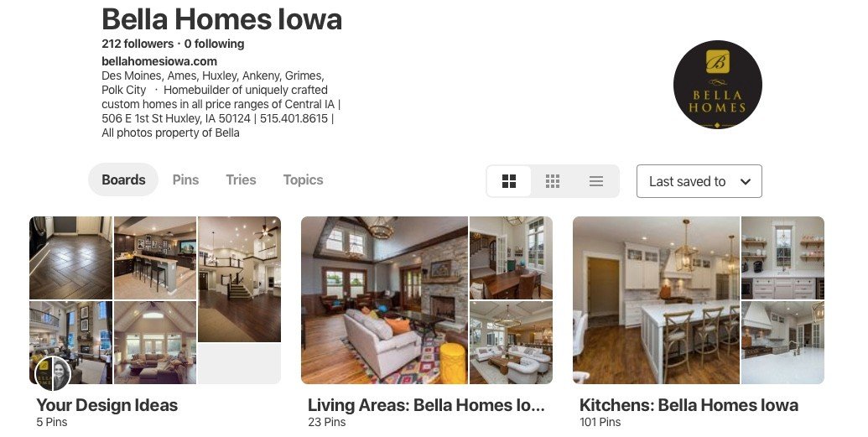Click the 0 following count

coord(214,44)
